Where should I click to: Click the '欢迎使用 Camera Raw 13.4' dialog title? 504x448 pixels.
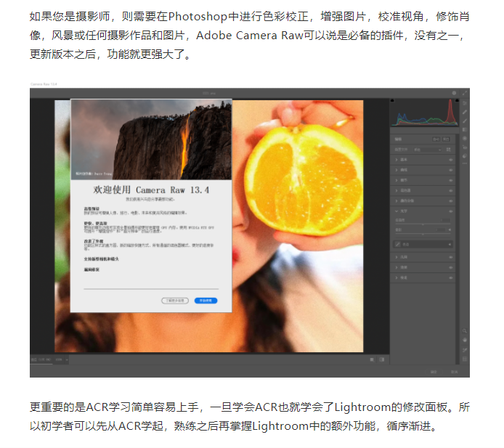(151, 190)
